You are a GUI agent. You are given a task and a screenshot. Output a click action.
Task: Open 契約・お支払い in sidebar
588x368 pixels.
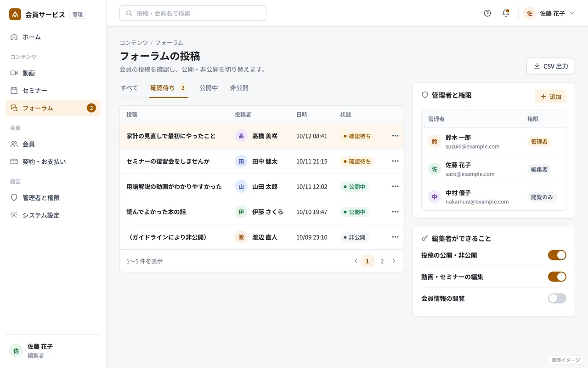[53, 161]
